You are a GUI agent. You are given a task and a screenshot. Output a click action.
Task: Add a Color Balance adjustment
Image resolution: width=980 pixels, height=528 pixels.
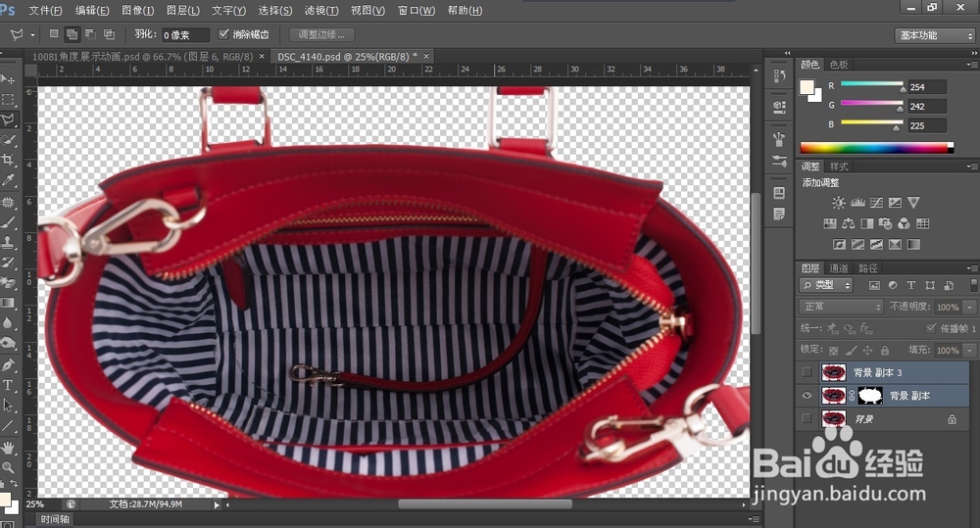click(x=848, y=223)
